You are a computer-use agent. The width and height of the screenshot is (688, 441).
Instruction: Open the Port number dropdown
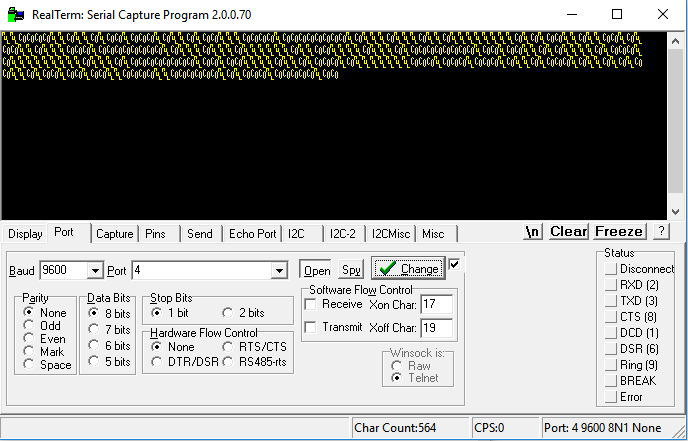(279, 271)
